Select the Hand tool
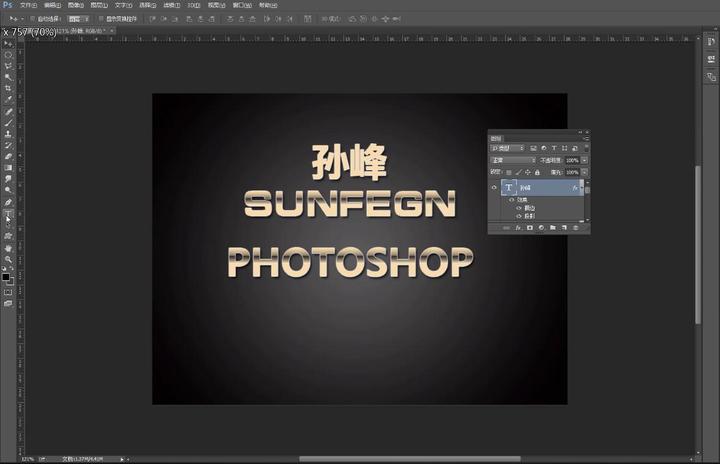Image resolution: width=720 pixels, height=464 pixels. tap(8, 249)
